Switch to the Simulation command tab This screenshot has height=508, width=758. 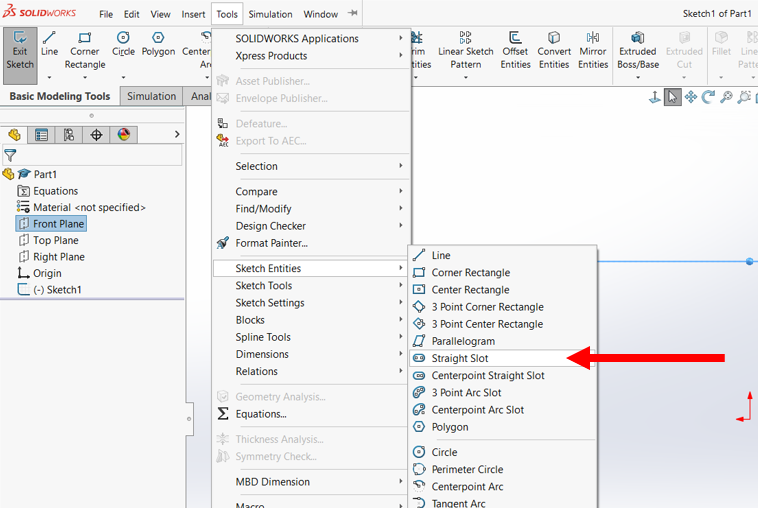click(151, 96)
